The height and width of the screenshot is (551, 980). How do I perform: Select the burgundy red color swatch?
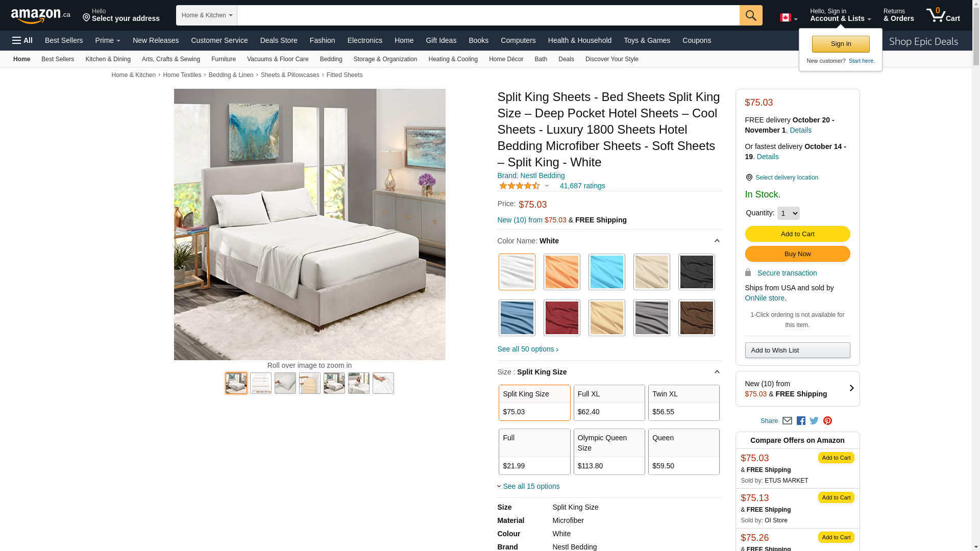pos(561,318)
